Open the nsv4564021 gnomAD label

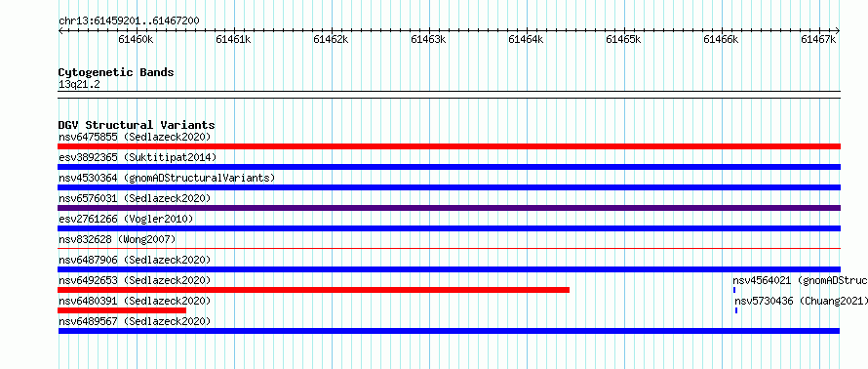[801, 280]
